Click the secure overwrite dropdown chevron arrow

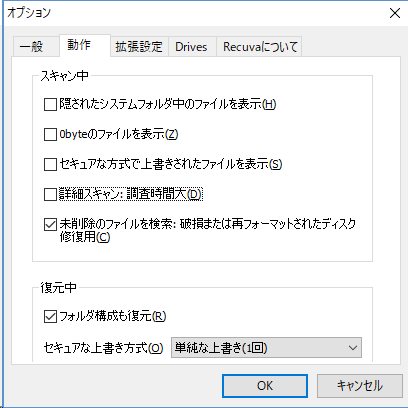point(353,348)
